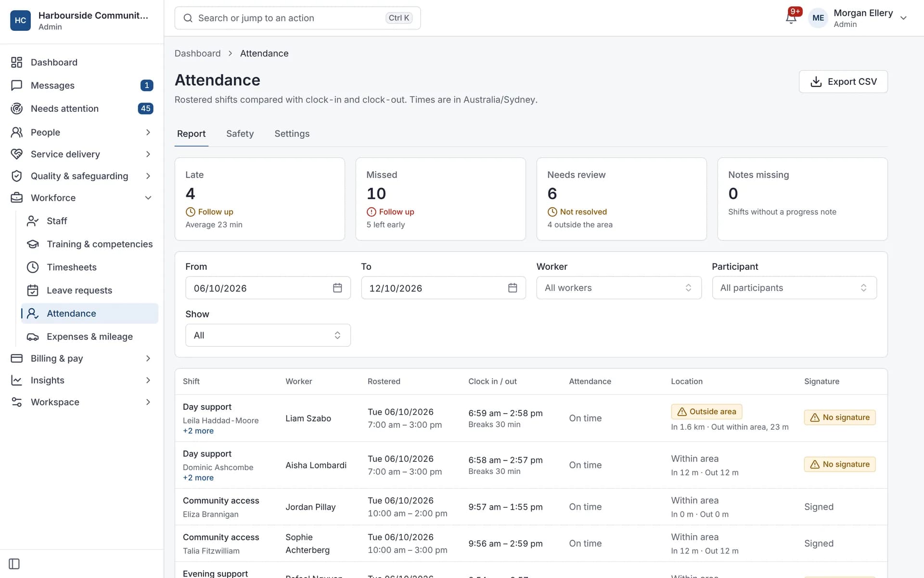Open the To date calendar picker
924x578 pixels.
pos(513,288)
